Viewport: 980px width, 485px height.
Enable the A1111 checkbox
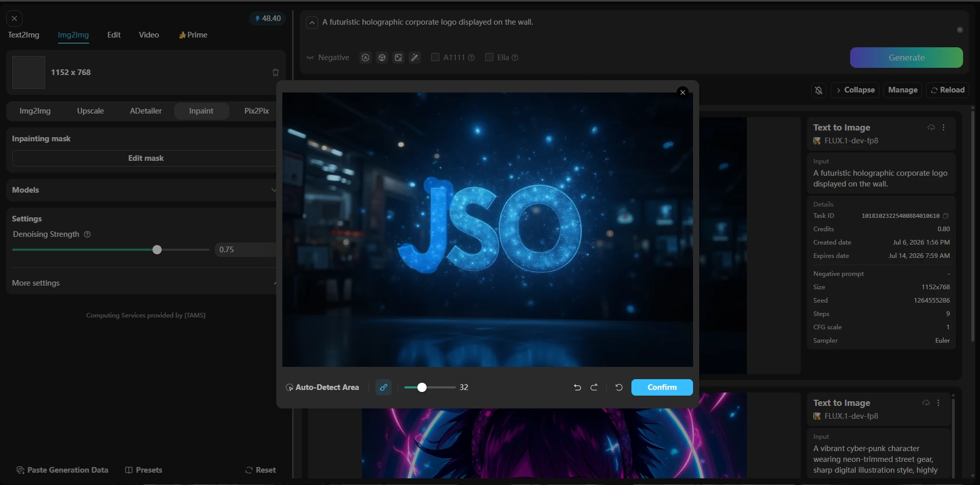coord(435,58)
